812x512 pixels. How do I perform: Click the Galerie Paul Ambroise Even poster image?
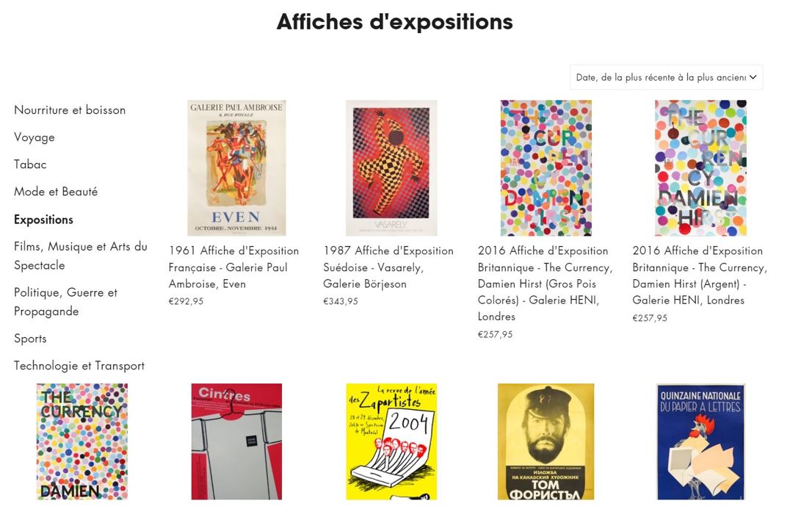236,168
